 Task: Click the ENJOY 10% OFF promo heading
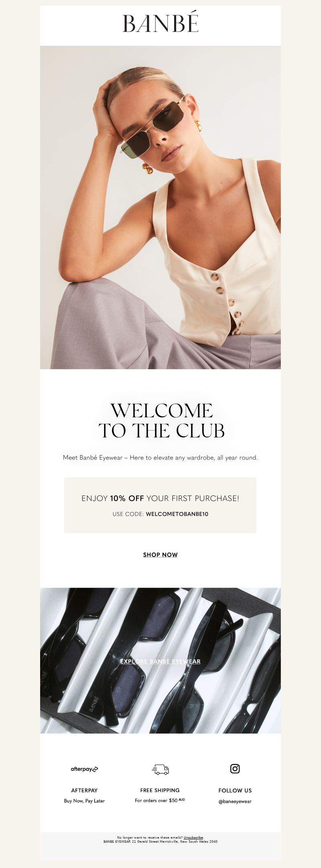click(160, 498)
